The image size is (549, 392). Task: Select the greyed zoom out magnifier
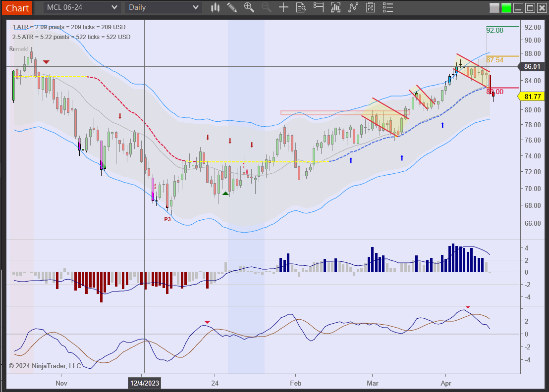pos(267,7)
